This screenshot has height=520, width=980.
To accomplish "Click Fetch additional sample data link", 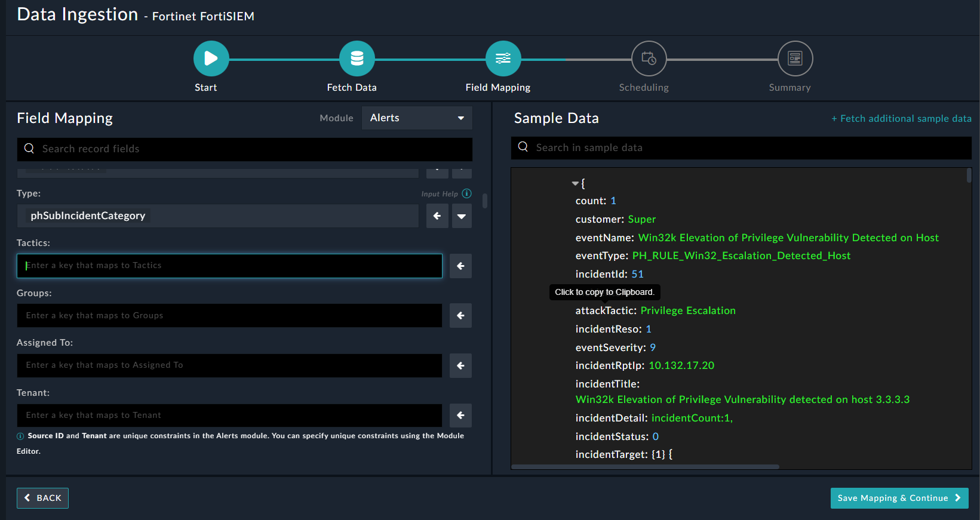I will coord(901,119).
